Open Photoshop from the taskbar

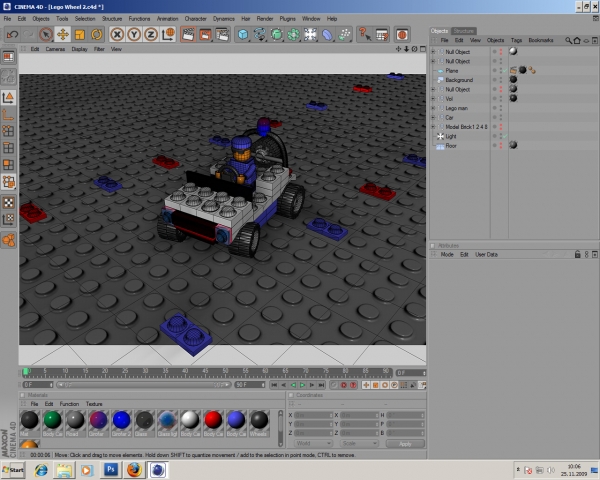(x=111, y=470)
